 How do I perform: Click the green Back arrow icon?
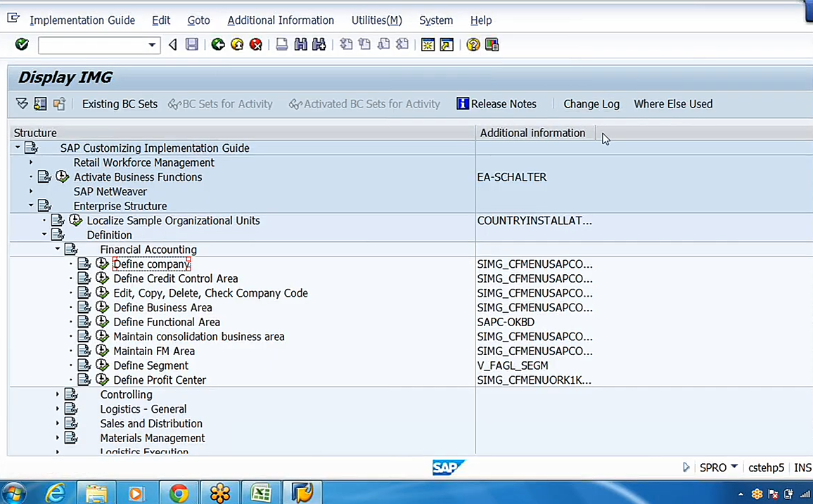218,44
